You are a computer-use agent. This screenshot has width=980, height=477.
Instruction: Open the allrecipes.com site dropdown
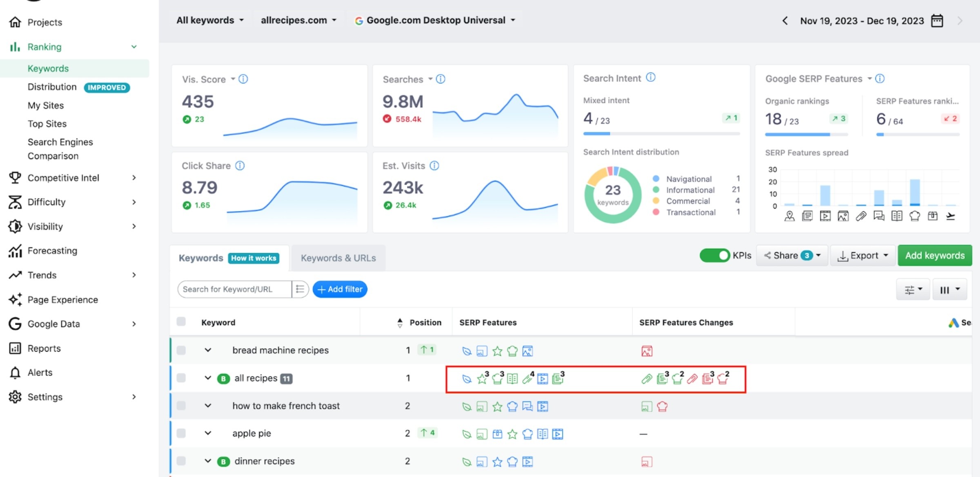tap(298, 20)
